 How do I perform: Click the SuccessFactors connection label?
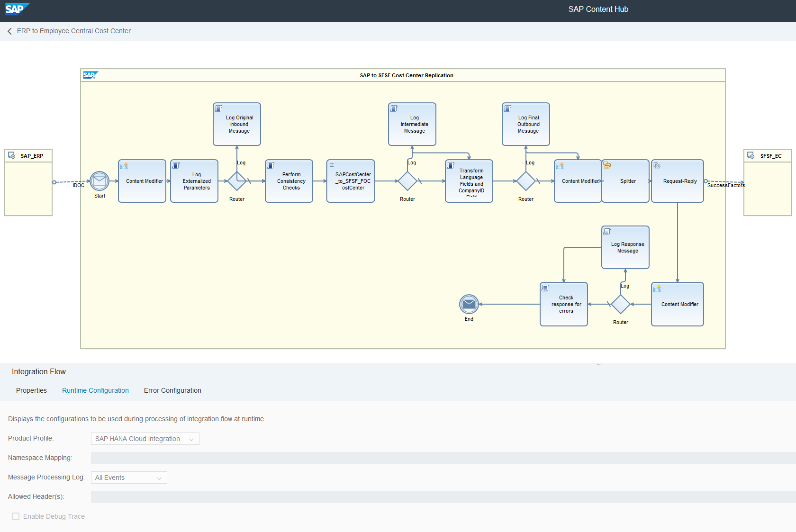726,185
